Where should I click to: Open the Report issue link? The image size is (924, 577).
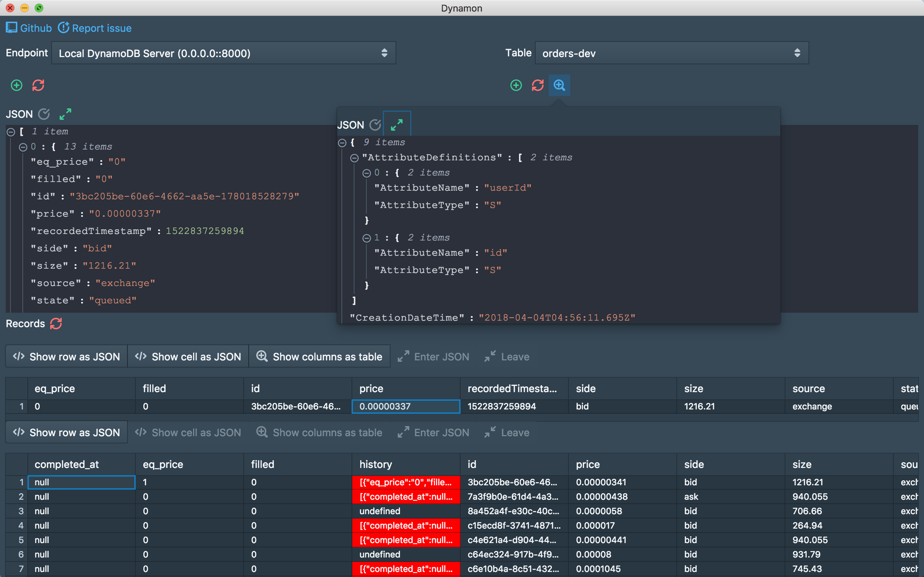point(95,28)
